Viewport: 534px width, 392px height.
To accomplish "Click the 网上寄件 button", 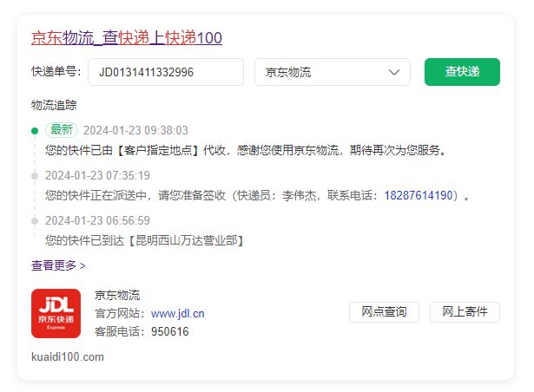I will tap(465, 311).
